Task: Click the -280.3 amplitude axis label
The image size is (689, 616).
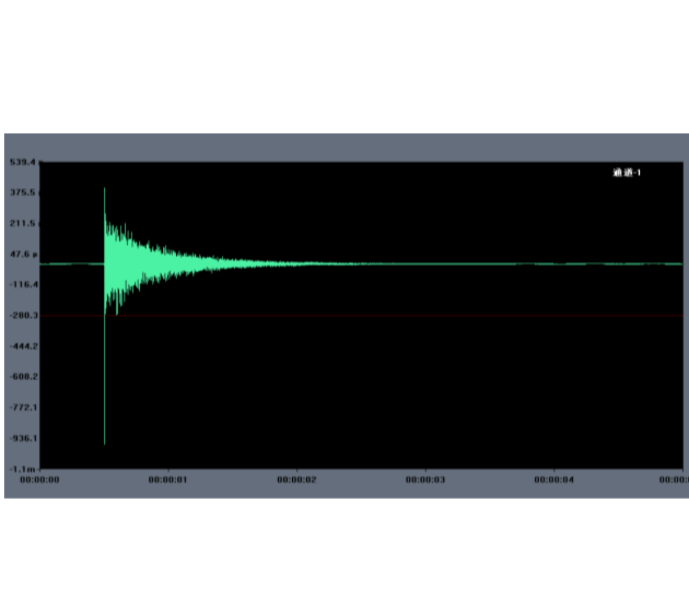Action: tap(23, 315)
